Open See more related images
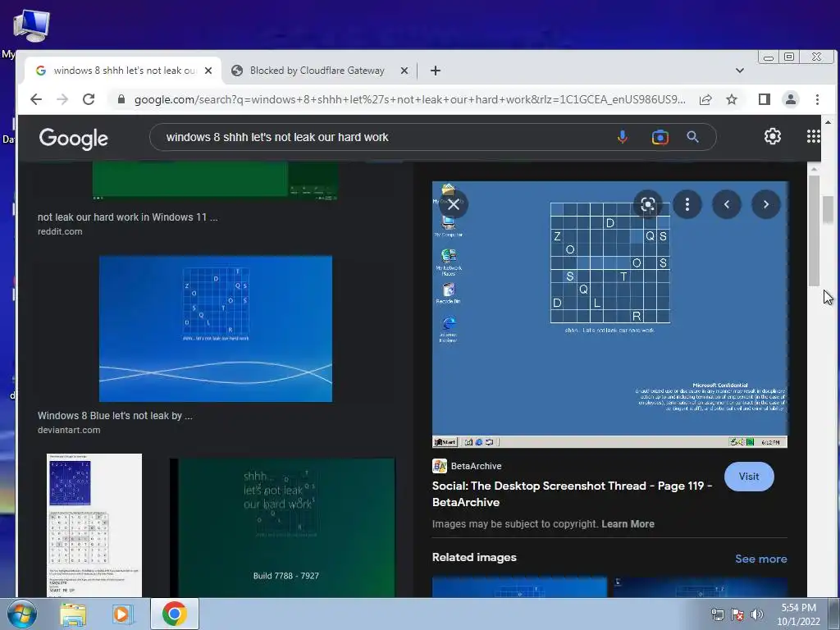This screenshot has width=840, height=630. point(760,559)
